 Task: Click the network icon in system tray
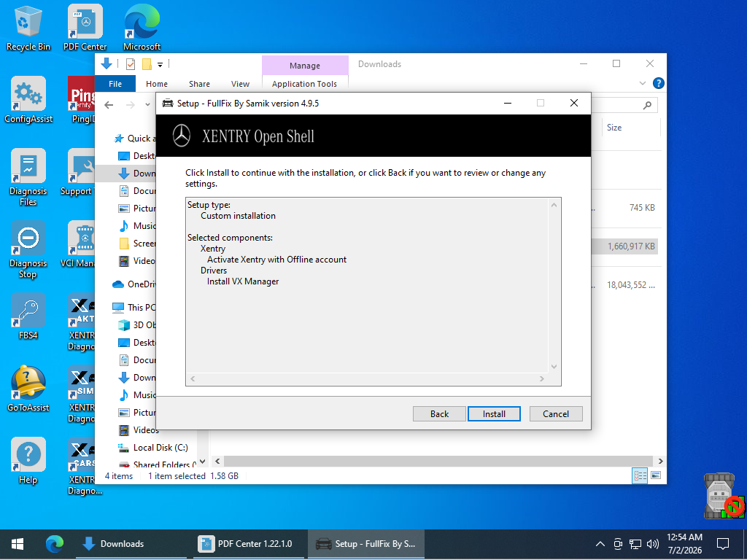(x=635, y=544)
